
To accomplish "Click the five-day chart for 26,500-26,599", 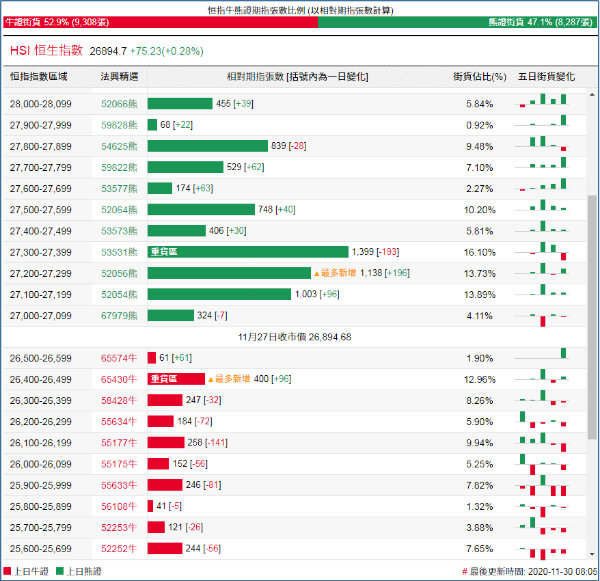I will [543, 353].
